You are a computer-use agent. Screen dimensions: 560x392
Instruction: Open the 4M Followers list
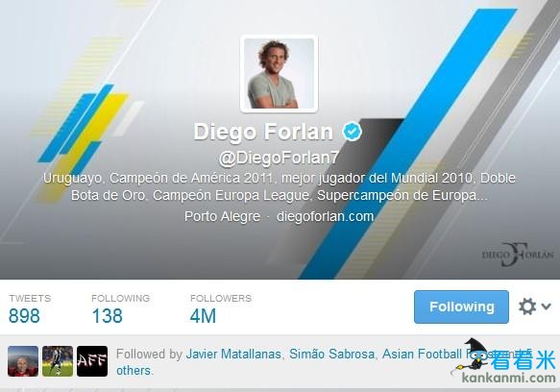point(203,316)
